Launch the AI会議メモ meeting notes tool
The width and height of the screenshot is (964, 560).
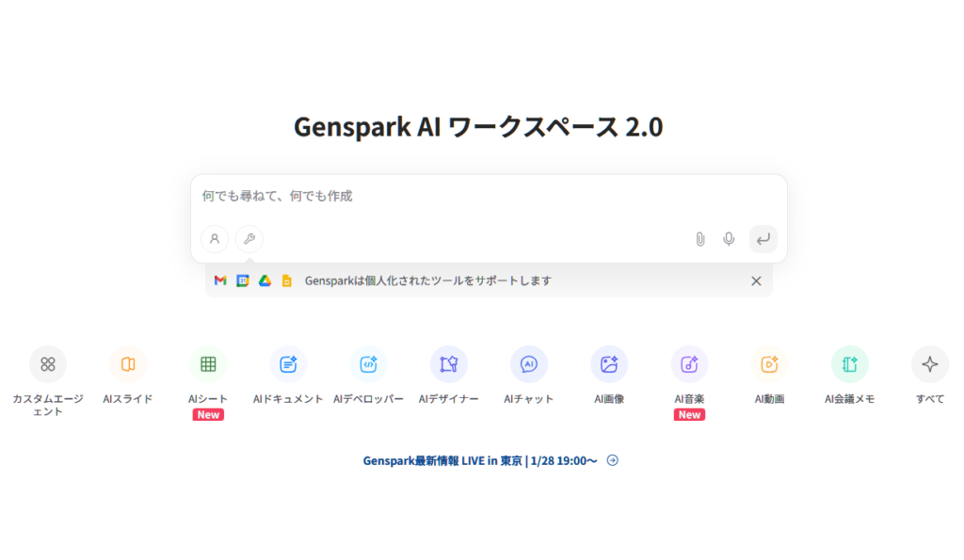click(x=849, y=364)
